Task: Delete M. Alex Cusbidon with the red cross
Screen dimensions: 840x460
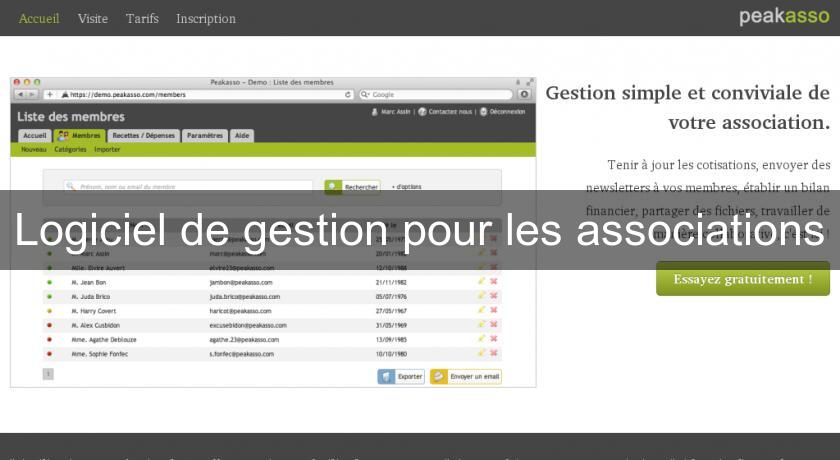Action: coord(494,325)
